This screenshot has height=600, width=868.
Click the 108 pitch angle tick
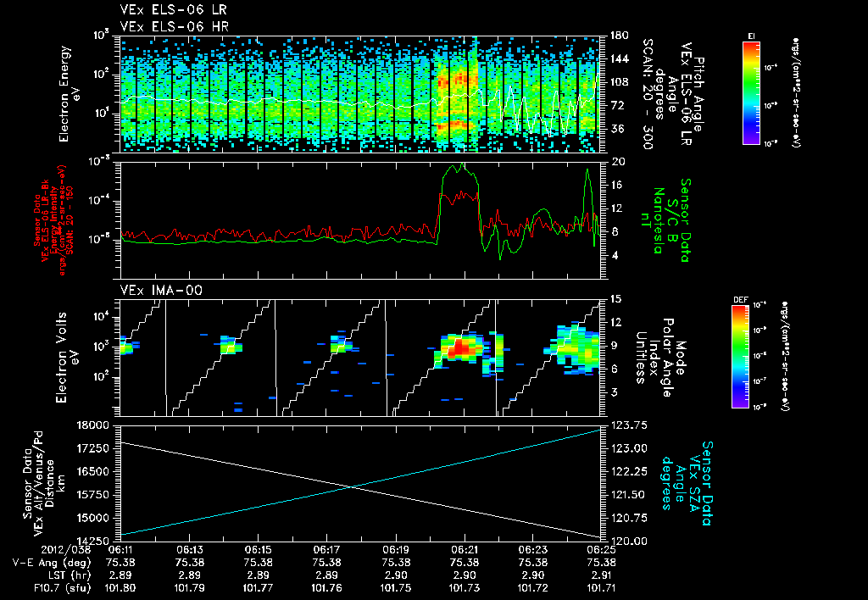pyautogui.click(x=619, y=82)
